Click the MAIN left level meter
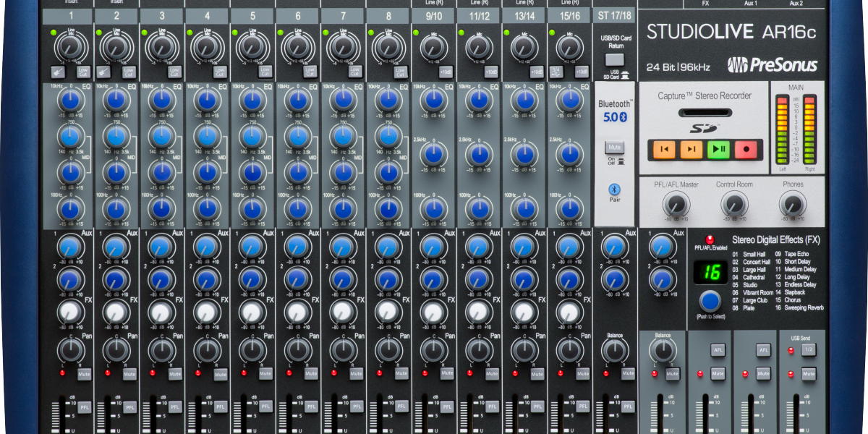Viewport: 868px width, 434px height. pyautogui.click(x=781, y=129)
